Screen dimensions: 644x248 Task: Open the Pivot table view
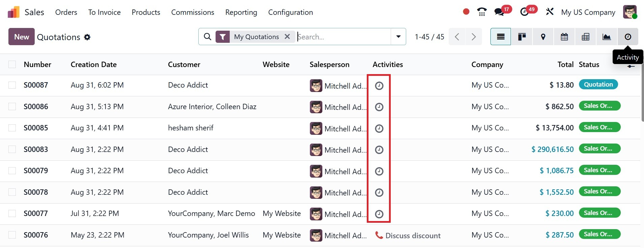[585, 37]
